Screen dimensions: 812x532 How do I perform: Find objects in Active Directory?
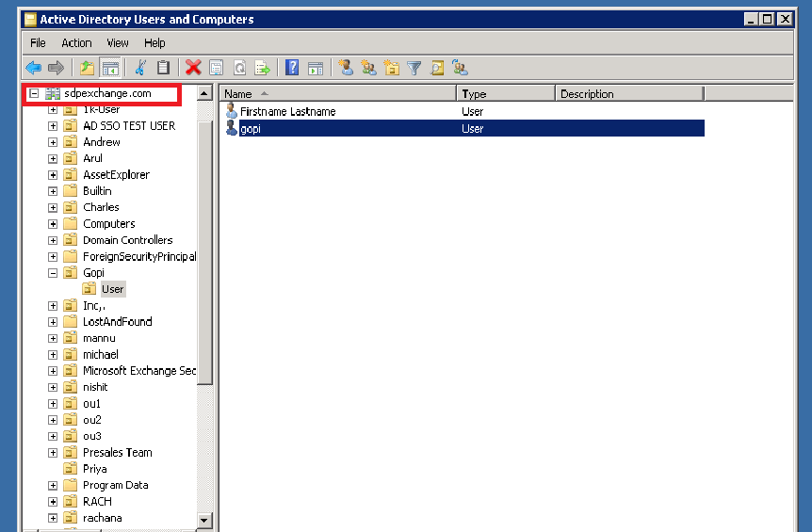437,68
